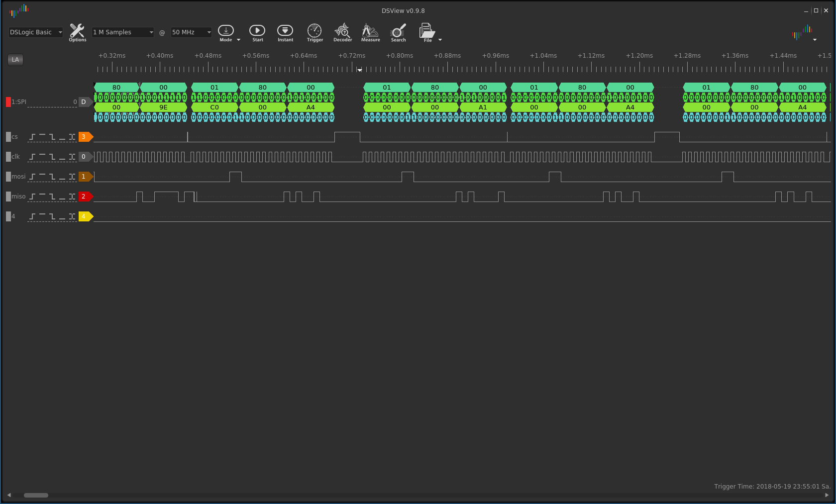Open the Decoder panel
The width and height of the screenshot is (836, 504).
342,32
